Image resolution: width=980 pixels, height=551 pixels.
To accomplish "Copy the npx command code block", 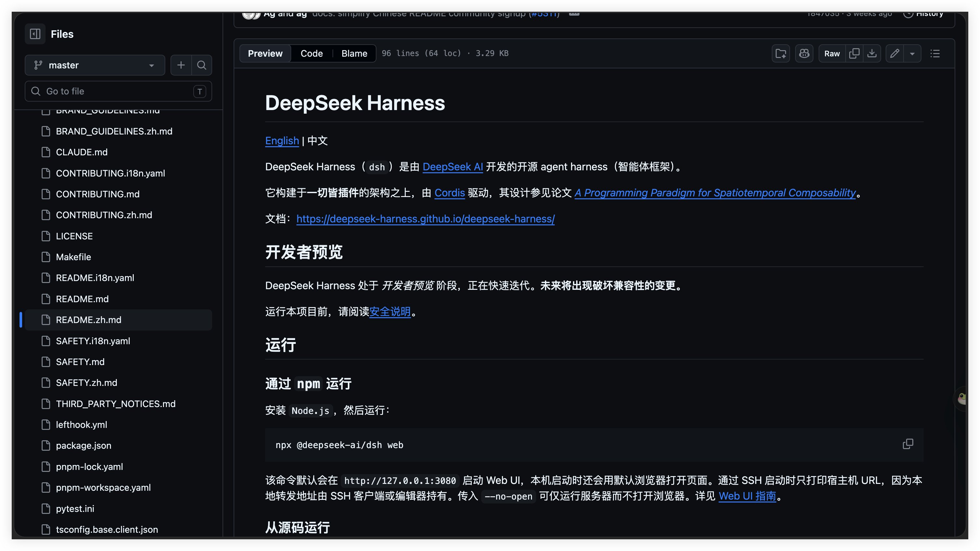I will coord(908,444).
